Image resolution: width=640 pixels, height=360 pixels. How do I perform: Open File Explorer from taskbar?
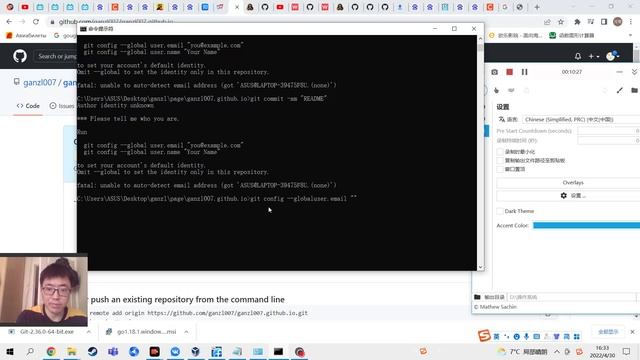coord(72,351)
